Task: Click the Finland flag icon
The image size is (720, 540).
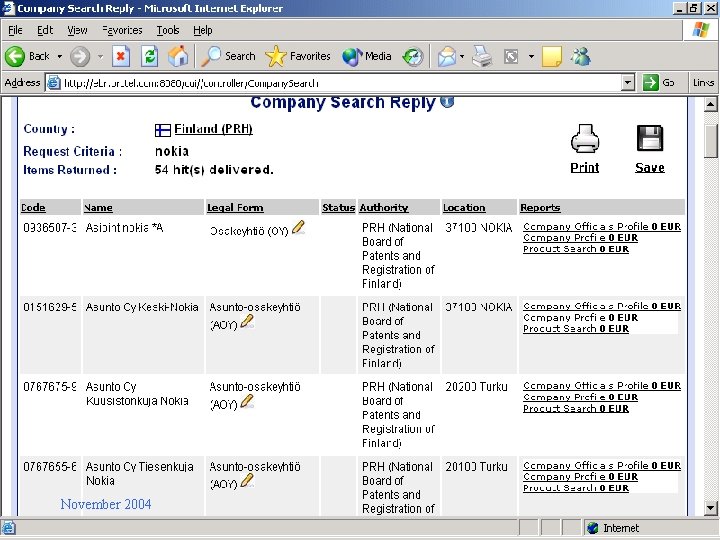Action: [x=163, y=130]
